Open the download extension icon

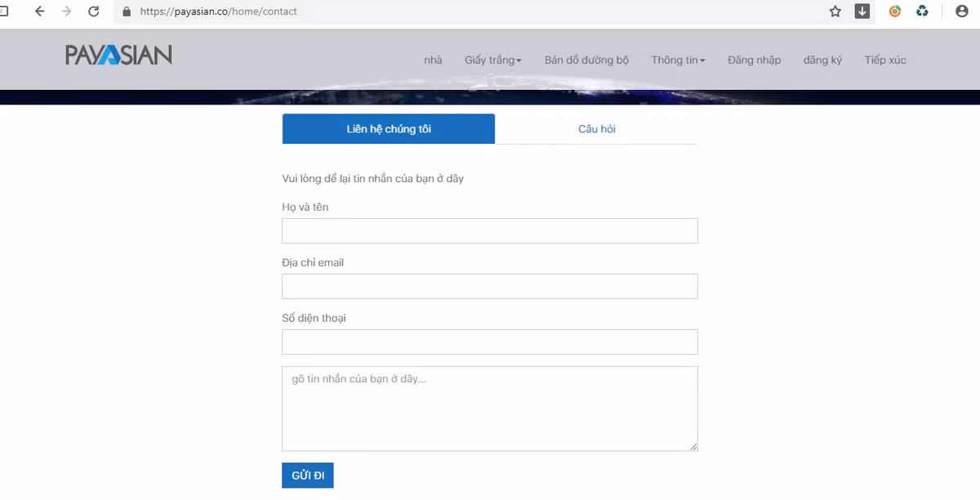click(862, 11)
